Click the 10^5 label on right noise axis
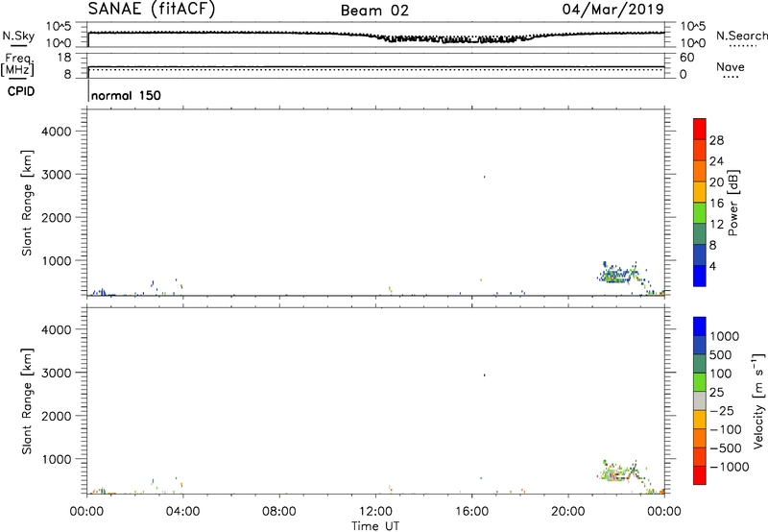Image resolution: width=768 pixels, height=532 pixels. click(693, 27)
